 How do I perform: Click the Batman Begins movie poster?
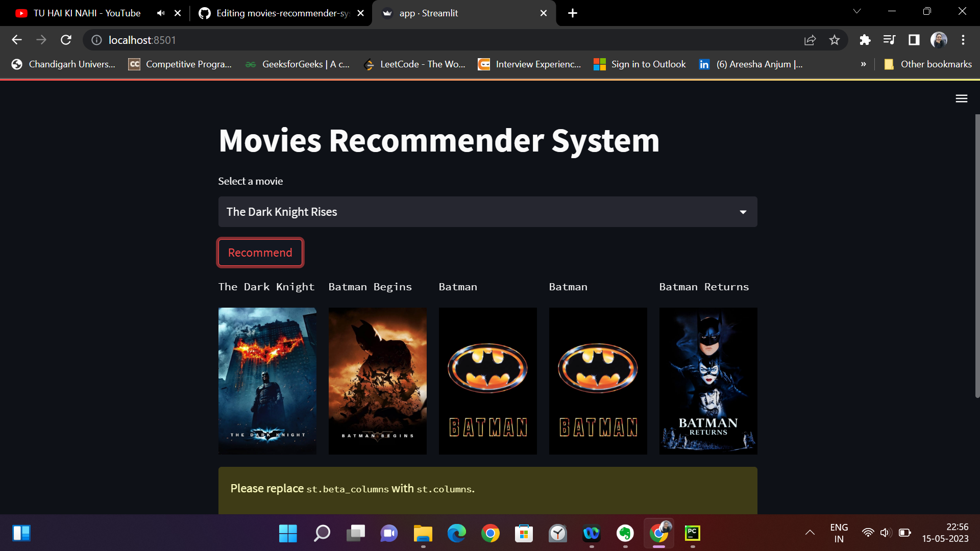[x=377, y=381]
